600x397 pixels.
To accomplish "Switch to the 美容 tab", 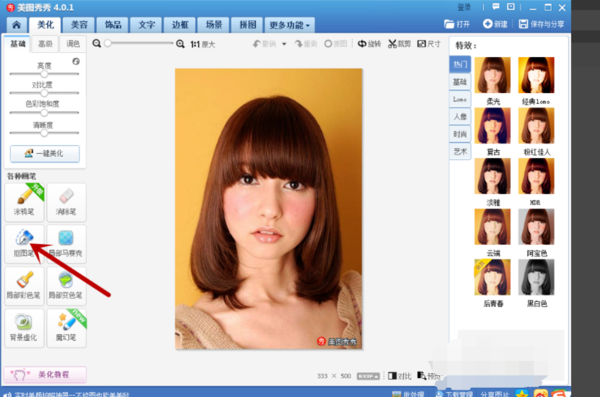I will pyautogui.click(x=79, y=25).
